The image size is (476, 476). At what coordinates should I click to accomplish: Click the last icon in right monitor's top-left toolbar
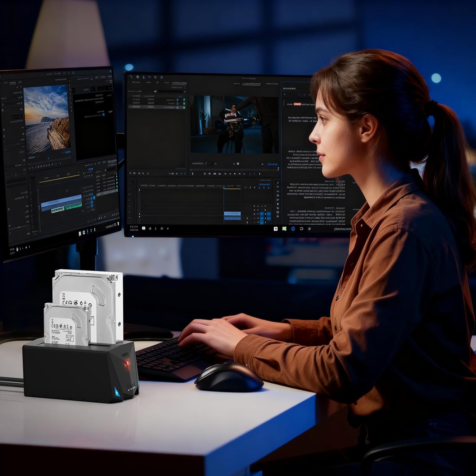click(x=161, y=77)
